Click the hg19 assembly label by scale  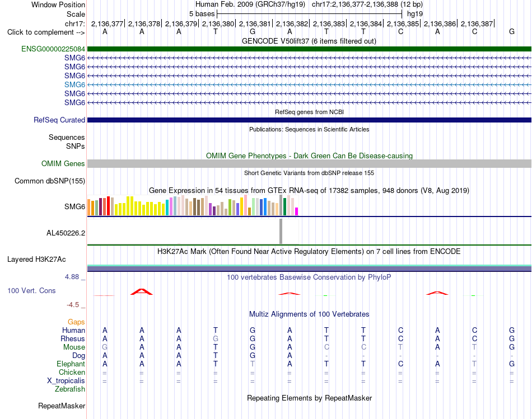point(415,14)
